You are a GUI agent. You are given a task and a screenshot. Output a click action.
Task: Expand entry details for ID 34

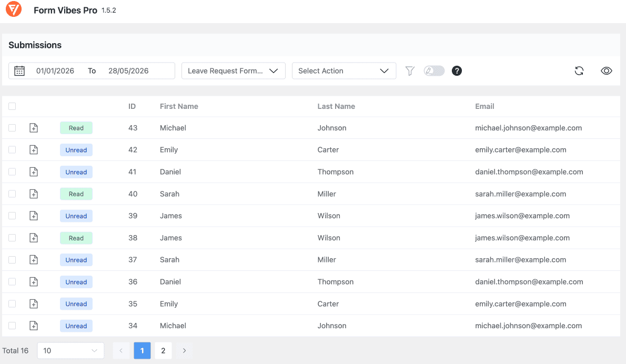34,326
